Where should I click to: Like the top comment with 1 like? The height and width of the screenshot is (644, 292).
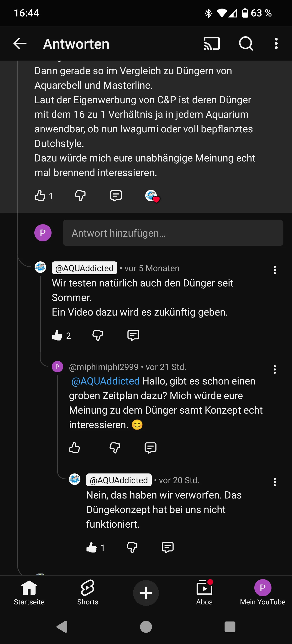pyautogui.click(x=40, y=196)
